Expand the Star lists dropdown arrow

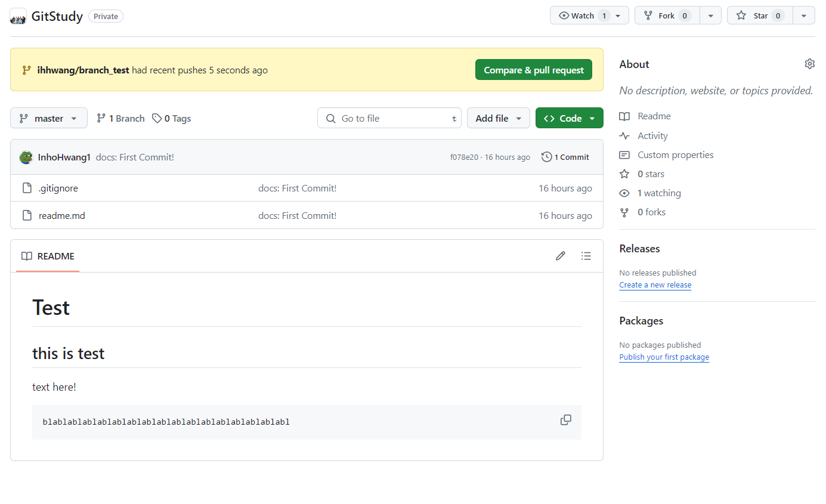(x=804, y=16)
